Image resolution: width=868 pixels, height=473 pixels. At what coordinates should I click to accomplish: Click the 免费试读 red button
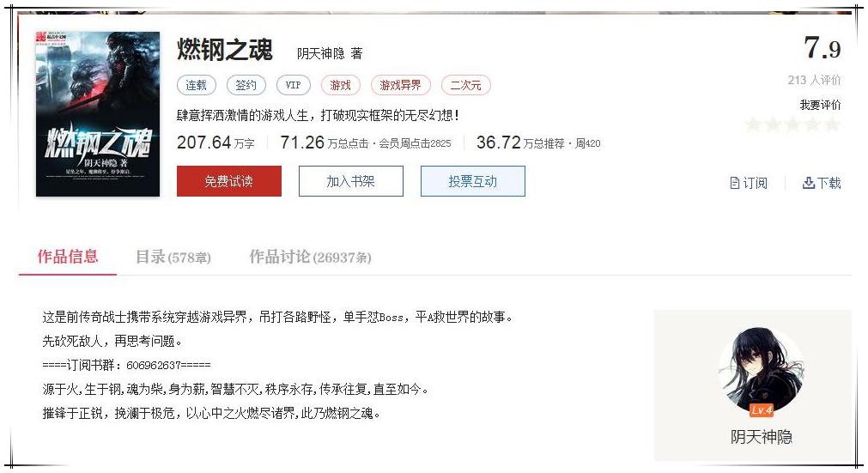[229, 181]
